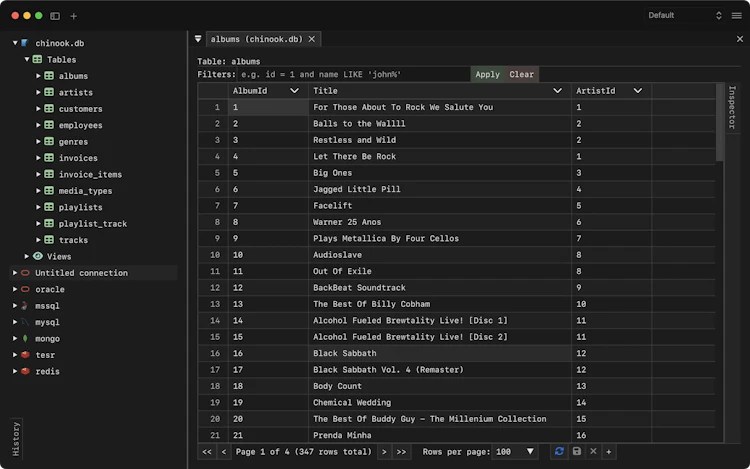Click the oracle connection icon

click(25, 289)
